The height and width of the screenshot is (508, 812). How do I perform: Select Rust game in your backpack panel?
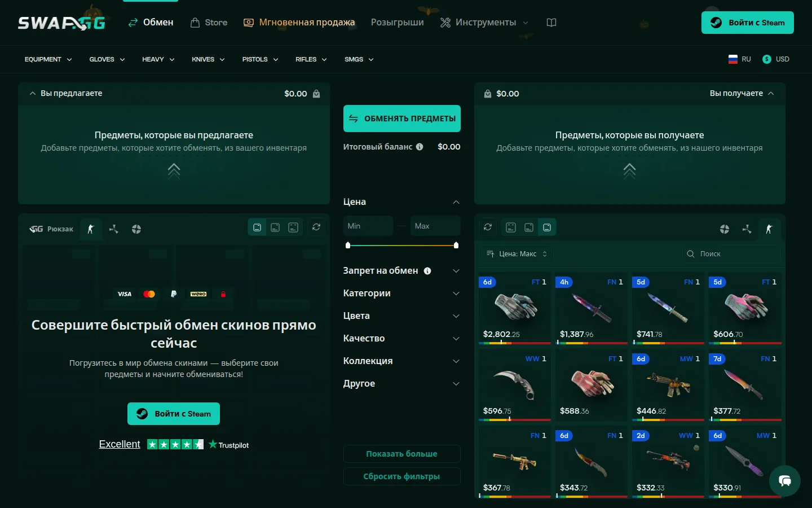point(113,229)
